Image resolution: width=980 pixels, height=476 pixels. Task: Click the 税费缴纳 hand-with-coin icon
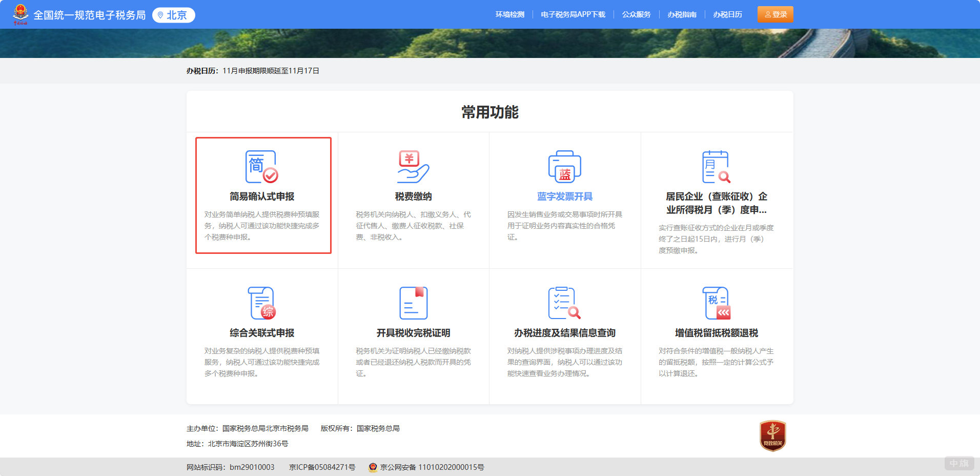(413, 165)
